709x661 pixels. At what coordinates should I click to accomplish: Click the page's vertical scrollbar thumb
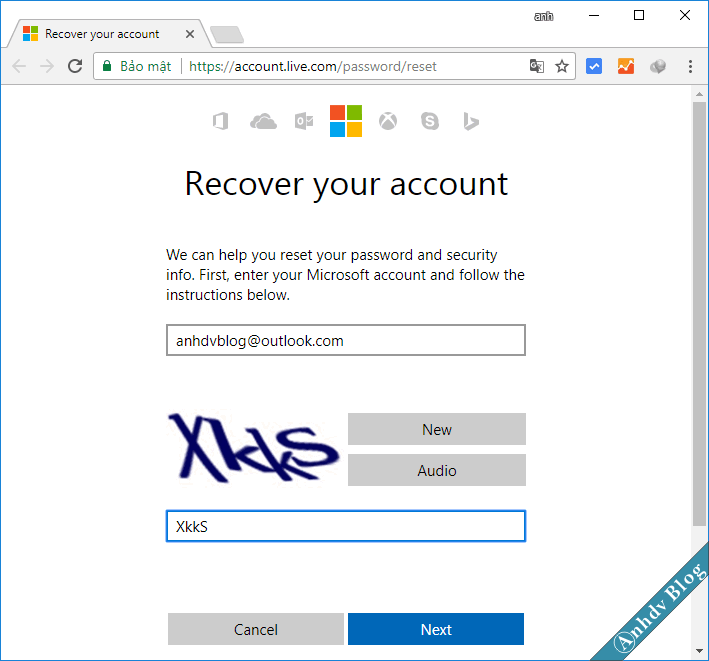point(699,314)
